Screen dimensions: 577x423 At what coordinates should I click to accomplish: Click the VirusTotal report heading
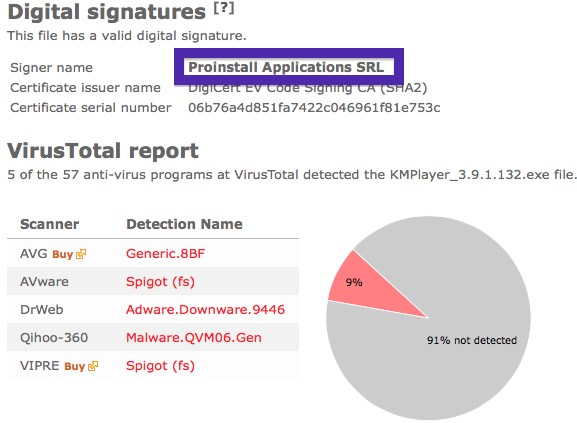(x=103, y=151)
